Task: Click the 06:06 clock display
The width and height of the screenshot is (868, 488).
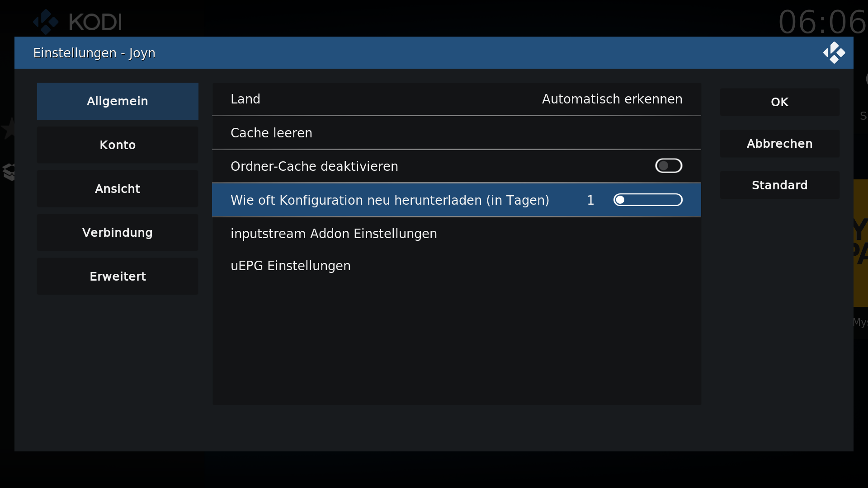Action: [x=822, y=22]
